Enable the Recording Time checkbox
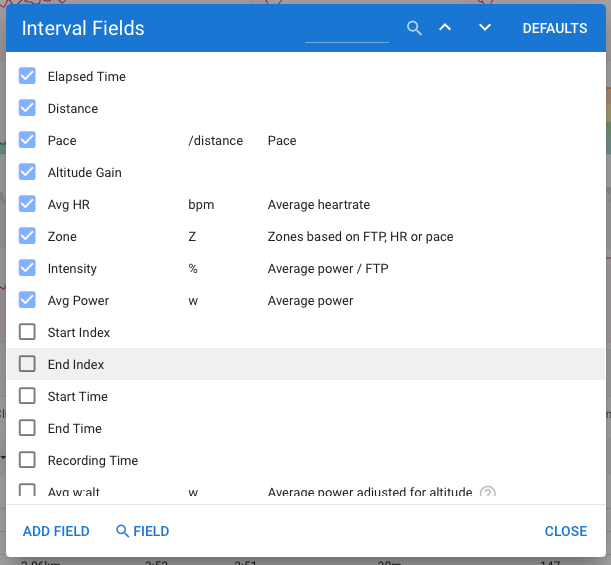The image size is (611, 565). tap(27, 460)
